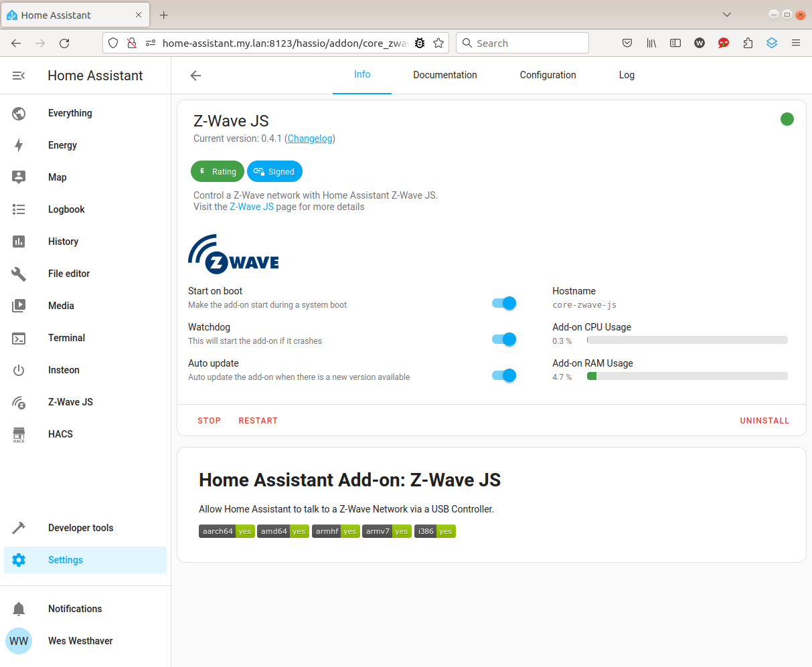
Task: Open the browser tab list dropdown arrow
Action: (727, 15)
